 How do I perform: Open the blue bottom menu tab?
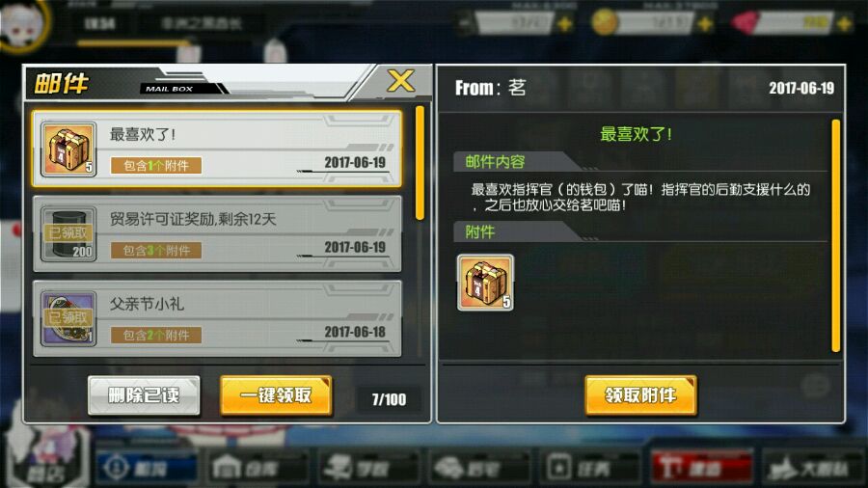[145, 468]
